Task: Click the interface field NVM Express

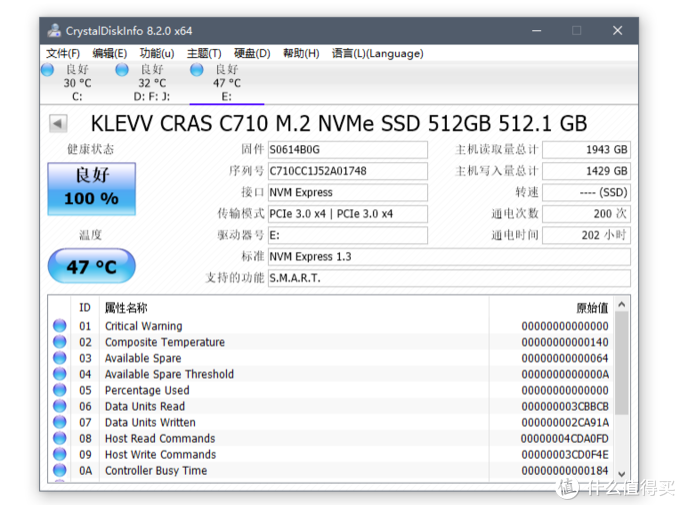Action: click(x=348, y=192)
